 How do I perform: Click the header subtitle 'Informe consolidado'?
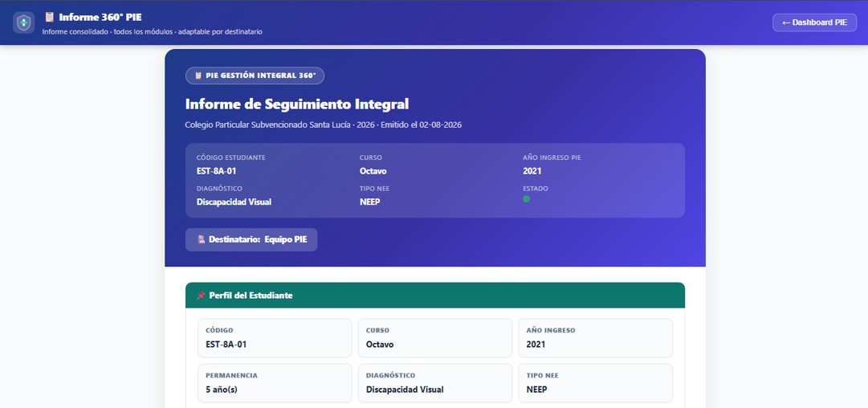(153, 32)
